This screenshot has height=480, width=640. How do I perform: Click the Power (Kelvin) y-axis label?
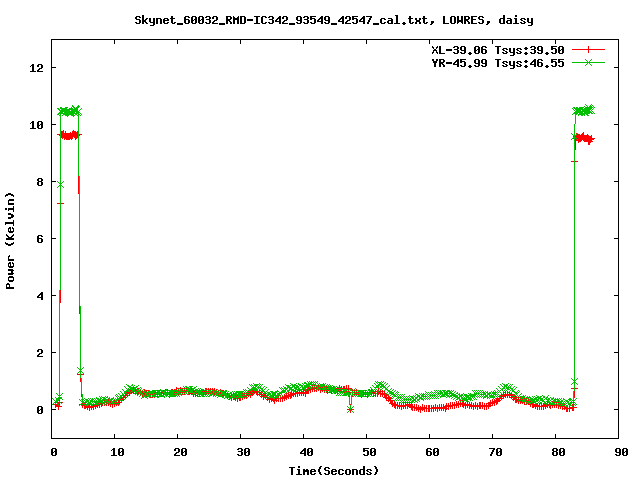pos(11,239)
